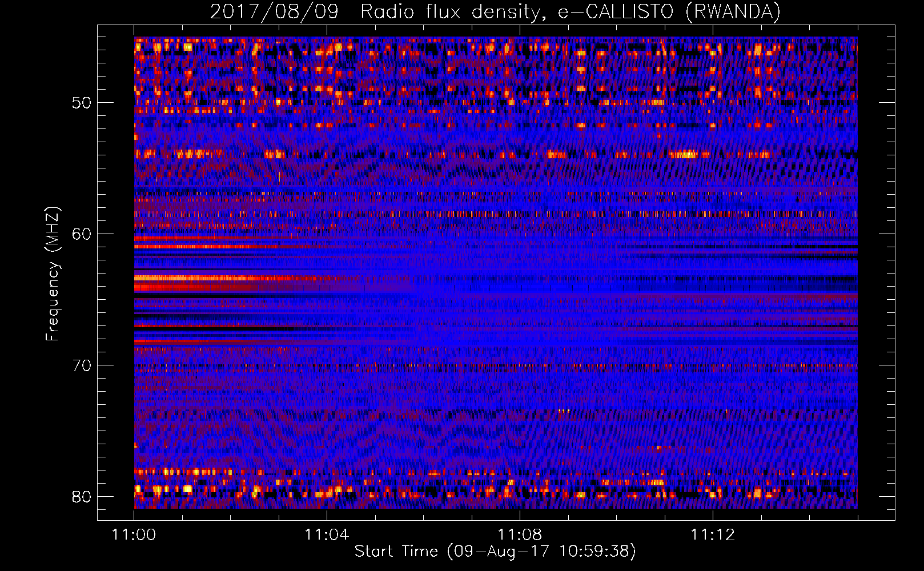Click the 'Frequency (MHZ)' axis label
Viewport: 924px width, 571px height.
[x=53, y=274]
